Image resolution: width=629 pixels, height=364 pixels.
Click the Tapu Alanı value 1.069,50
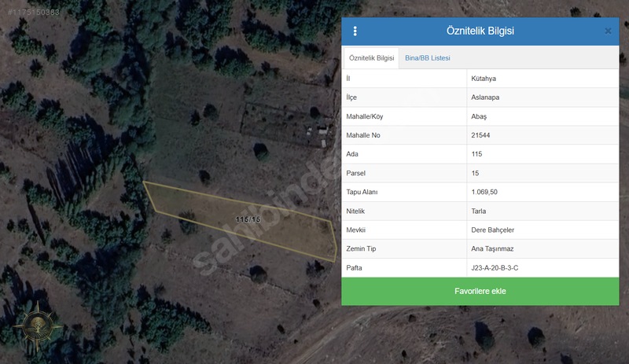484,192
